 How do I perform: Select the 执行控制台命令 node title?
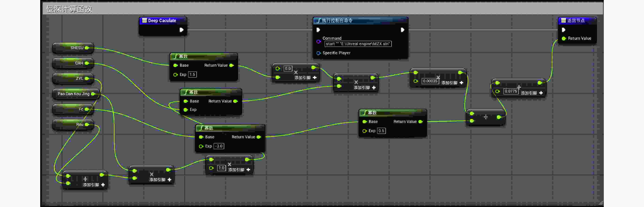pos(337,21)
